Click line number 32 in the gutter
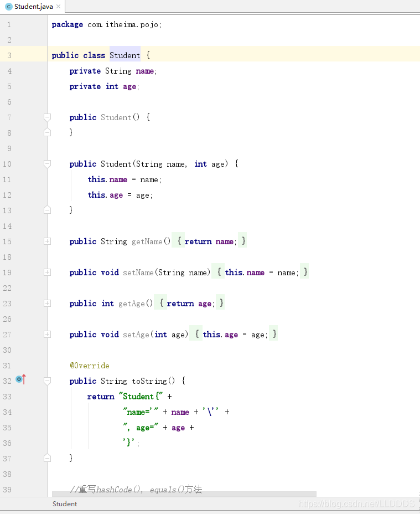This screenshot has height=514, width=420. (x=7, y=381)
